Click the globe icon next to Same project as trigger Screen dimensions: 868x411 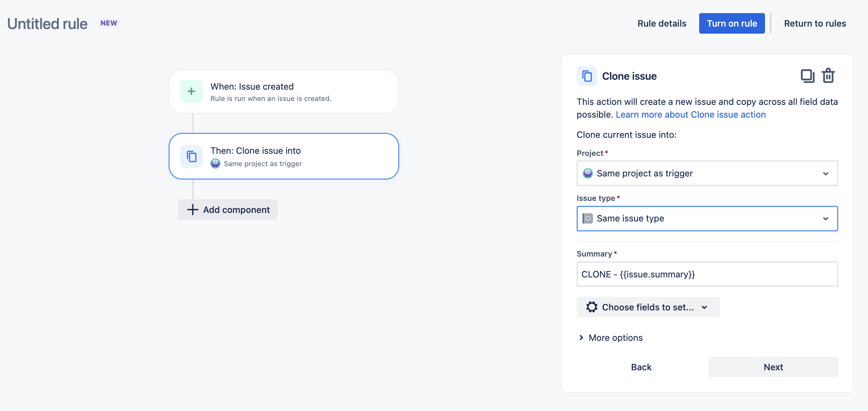click(588, 173)
